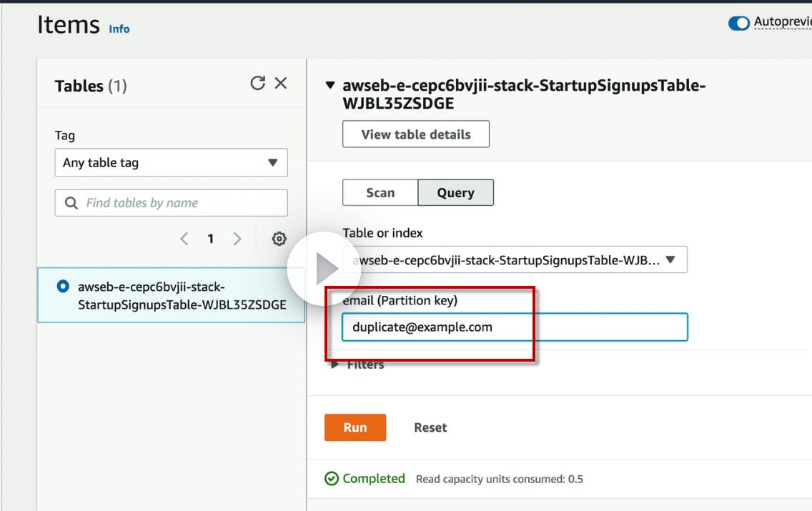
Task: Click the video play button overlay
Action: coord(324,269)
